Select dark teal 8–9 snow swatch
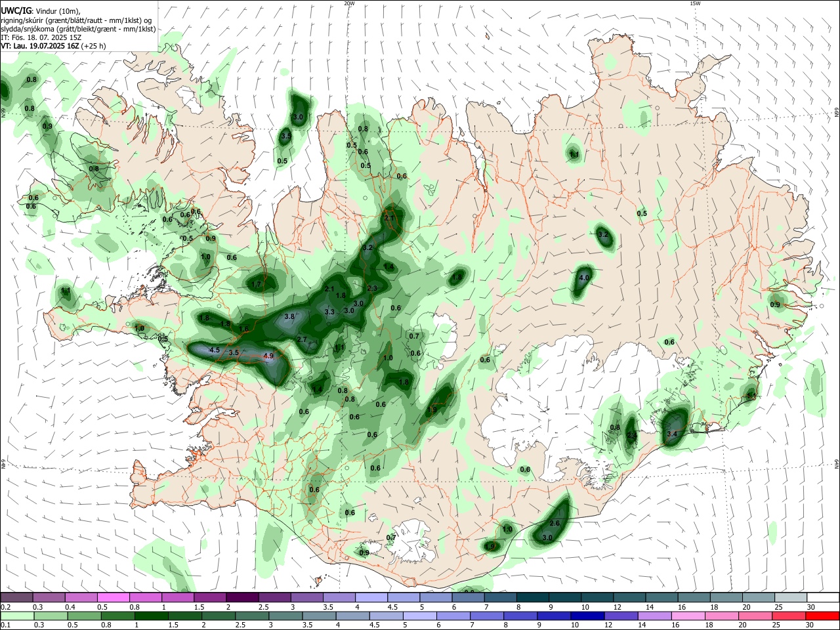The width and height of the screenshot is (840, 630). [x=534, y=597]
